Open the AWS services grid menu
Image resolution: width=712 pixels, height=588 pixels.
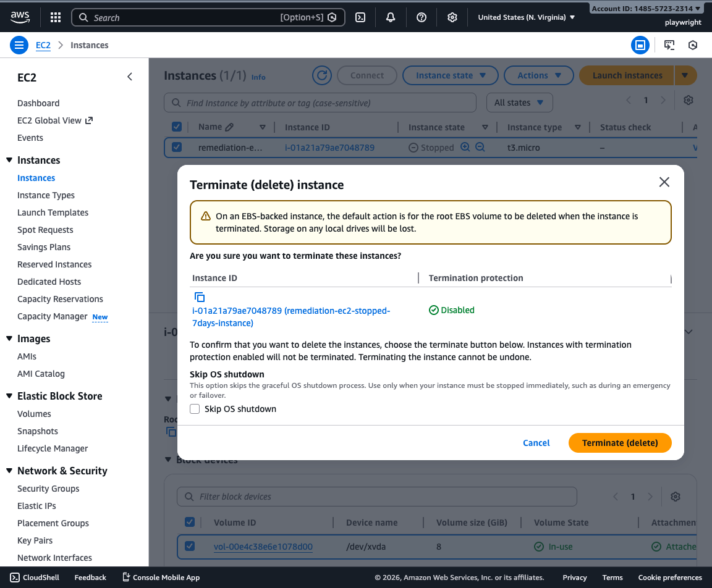click(x=55, y=17)
